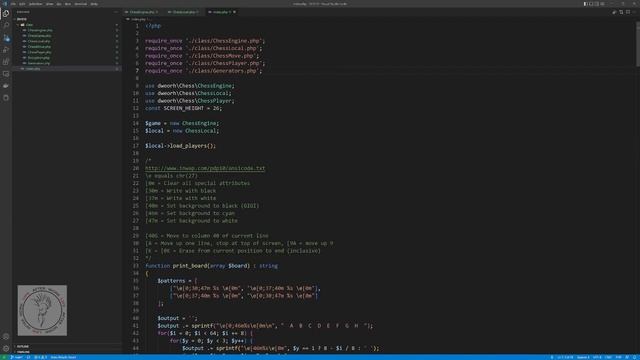Image resolution: width=640 pixels, height=360 pixels.
Task: Open the Selection menu
Action: (x=36, y=4)
